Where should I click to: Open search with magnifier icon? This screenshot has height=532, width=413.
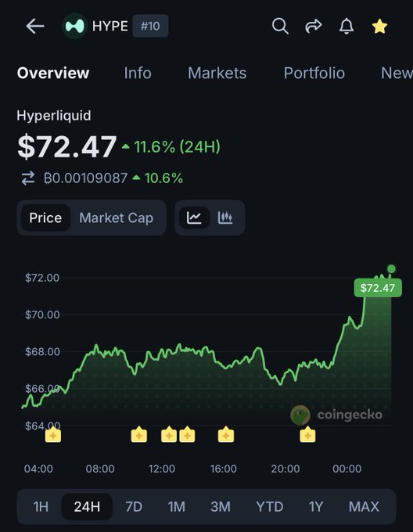click(280, 26)
